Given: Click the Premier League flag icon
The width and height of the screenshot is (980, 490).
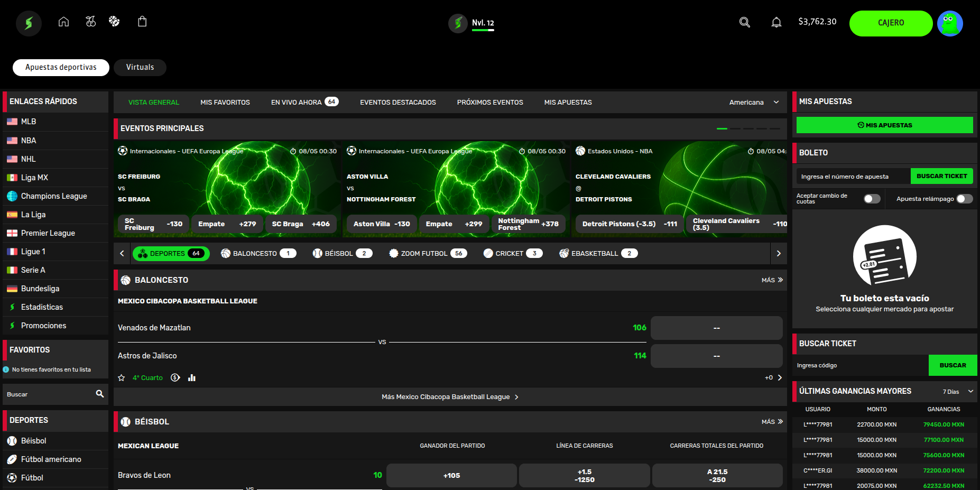Looking at the screenshot, I should [12, 233].
